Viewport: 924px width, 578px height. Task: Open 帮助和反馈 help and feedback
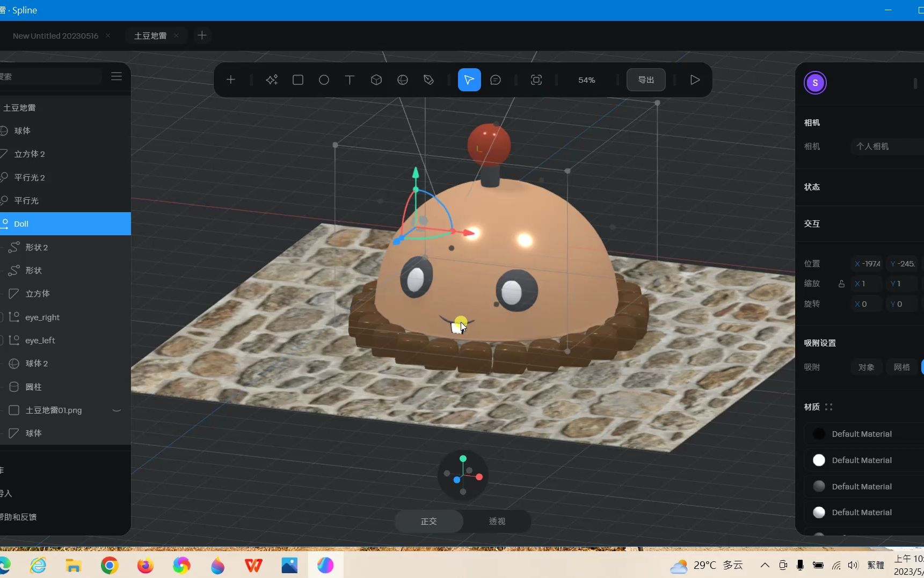point(18,517)
